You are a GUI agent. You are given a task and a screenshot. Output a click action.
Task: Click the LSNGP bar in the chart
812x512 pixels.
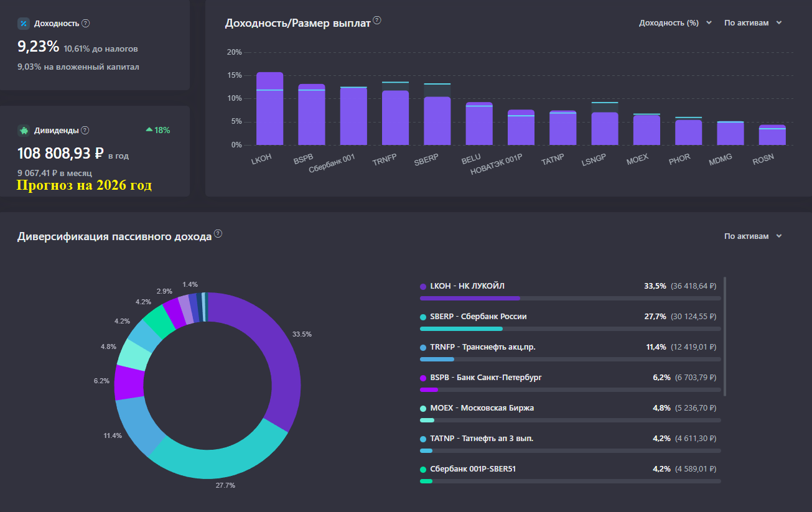(604, 129)
